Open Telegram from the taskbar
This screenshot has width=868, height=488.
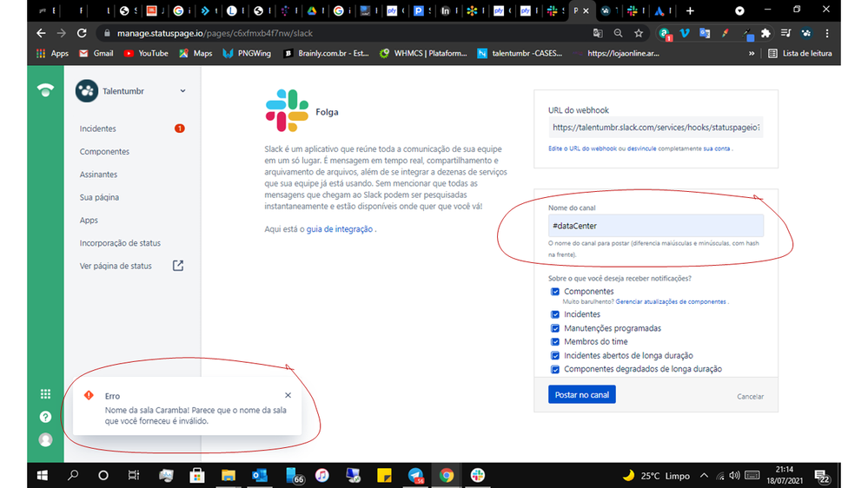[x=415, y=475]
